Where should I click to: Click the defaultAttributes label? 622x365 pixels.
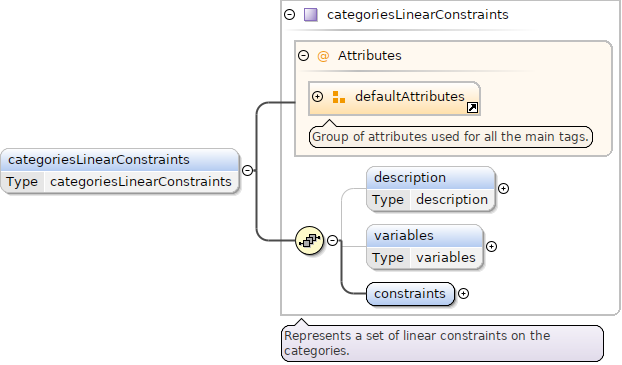pyautogui.click(x=410, y=96)
